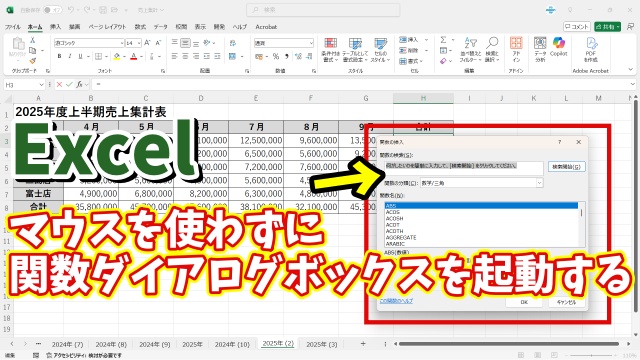The image size is (640, 360).
Task: Open the Font Color dropdown arrow
Action: [141, 56]
